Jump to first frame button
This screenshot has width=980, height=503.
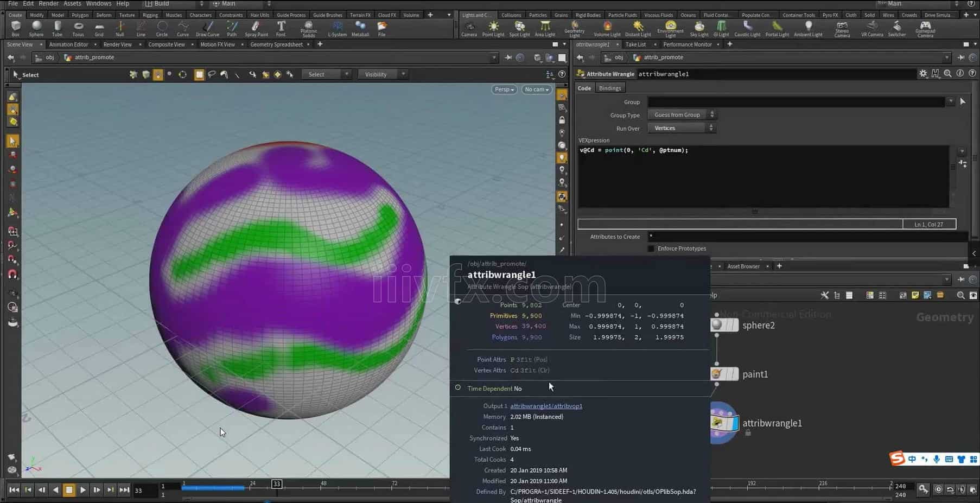(x=14, y=490)
